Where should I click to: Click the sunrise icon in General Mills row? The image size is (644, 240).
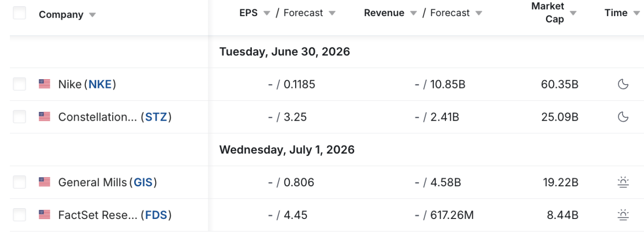[623, 183]
